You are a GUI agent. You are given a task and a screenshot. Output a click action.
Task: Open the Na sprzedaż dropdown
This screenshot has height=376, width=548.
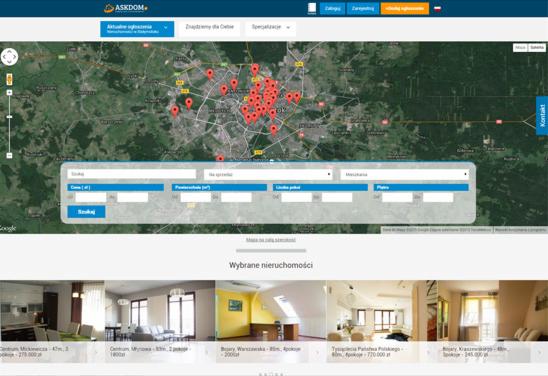268,174
